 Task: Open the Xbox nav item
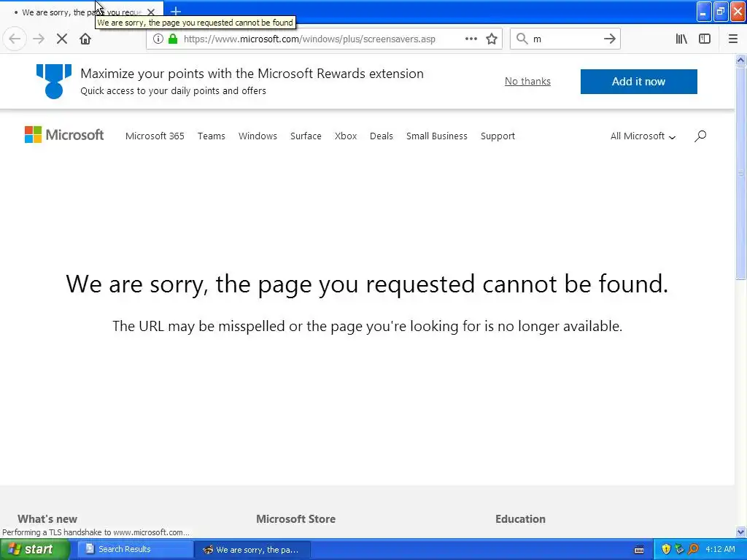click(x=346, y=136)
